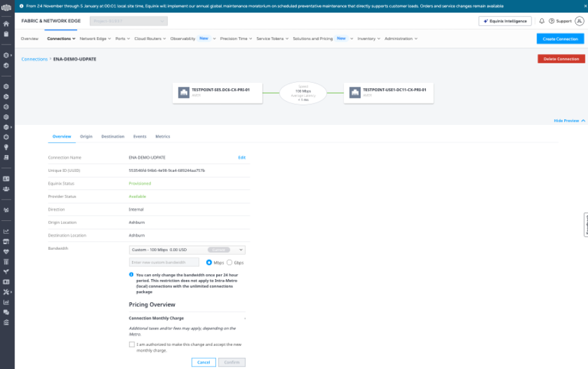The image size is (588, 369).
Task: Select the Mbps radio button
Action: pos(209,262)
